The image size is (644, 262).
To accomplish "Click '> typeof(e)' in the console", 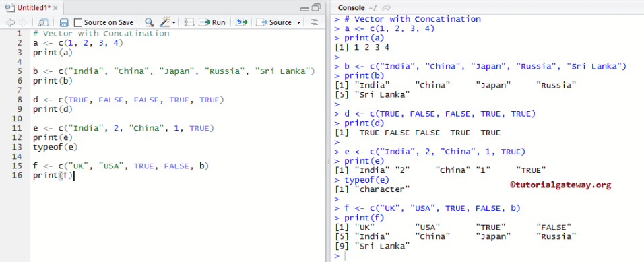I will [x=362, y=179].
